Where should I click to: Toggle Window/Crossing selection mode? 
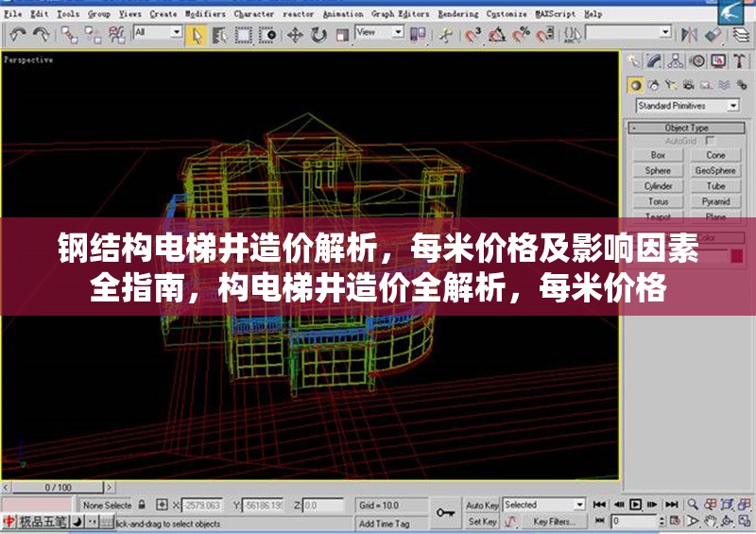(x=267, y=35)
